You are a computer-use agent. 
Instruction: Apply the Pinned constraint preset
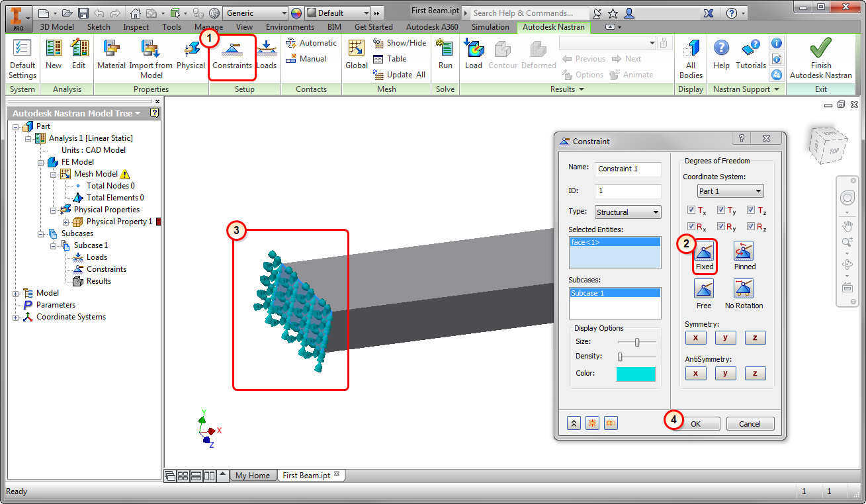tap(745, 256)
